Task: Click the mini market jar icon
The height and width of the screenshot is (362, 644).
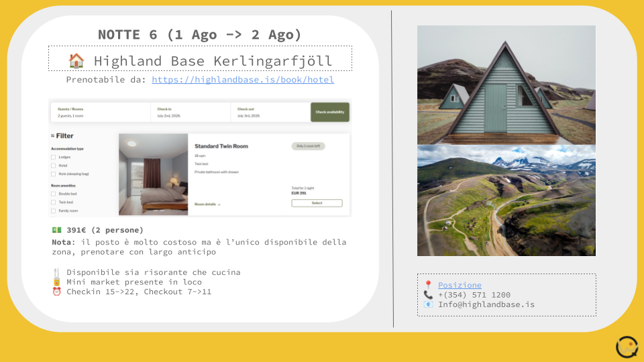Action: coord(56,282)
